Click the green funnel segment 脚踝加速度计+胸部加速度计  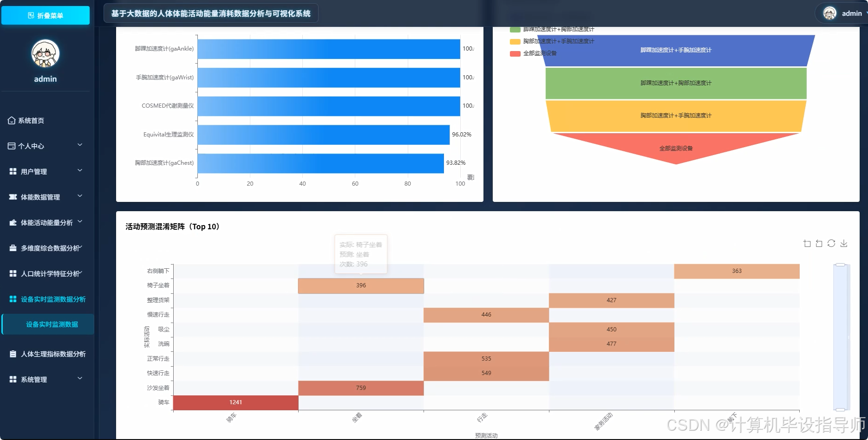point(676,83)
